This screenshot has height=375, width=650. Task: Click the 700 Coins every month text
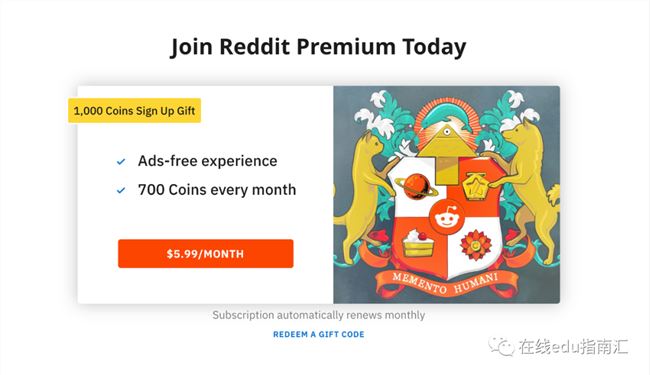(217, 190)
